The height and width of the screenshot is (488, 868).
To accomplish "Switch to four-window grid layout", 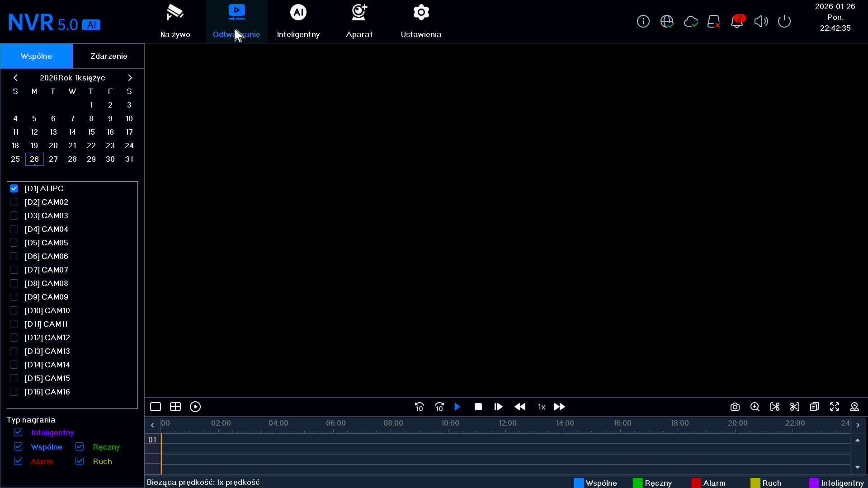I will coord(175,407).
